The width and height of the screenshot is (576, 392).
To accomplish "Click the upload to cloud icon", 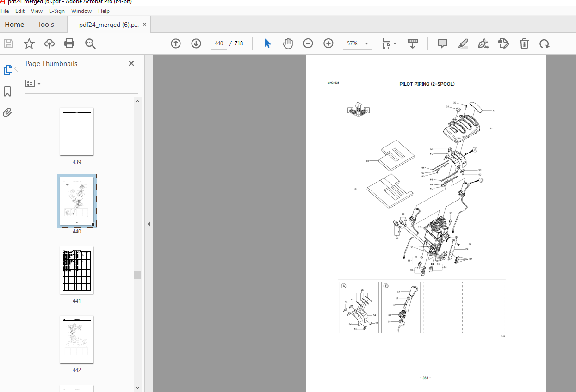I will [x=50, y=43].
